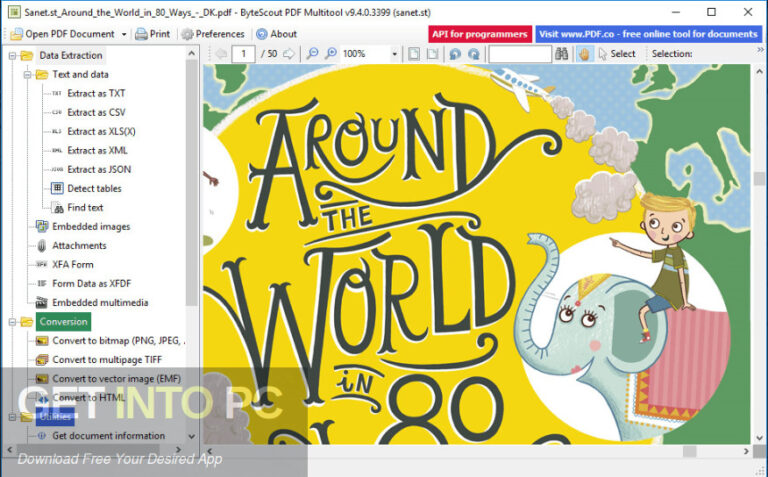Click the document viewer scroll right arrow
The height and width of the screenshot is (477, 768).
pos(746,451)
